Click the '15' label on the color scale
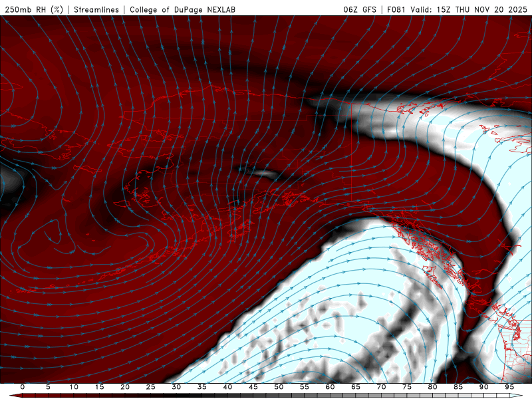532x399 pixels. pyautogui.click(x=99, y=387)
